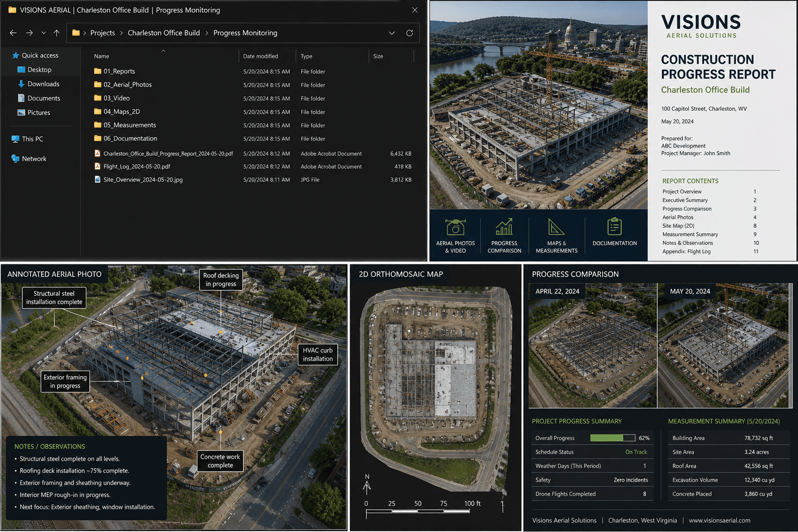The image size is (798, 532).
Task: Click the north arrow on orthomosaic map
Action: click(x=367, y=483)
